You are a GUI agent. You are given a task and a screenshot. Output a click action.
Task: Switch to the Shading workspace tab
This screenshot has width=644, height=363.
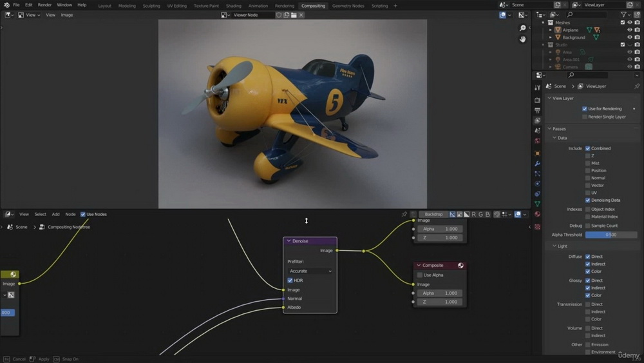point(234,6)
